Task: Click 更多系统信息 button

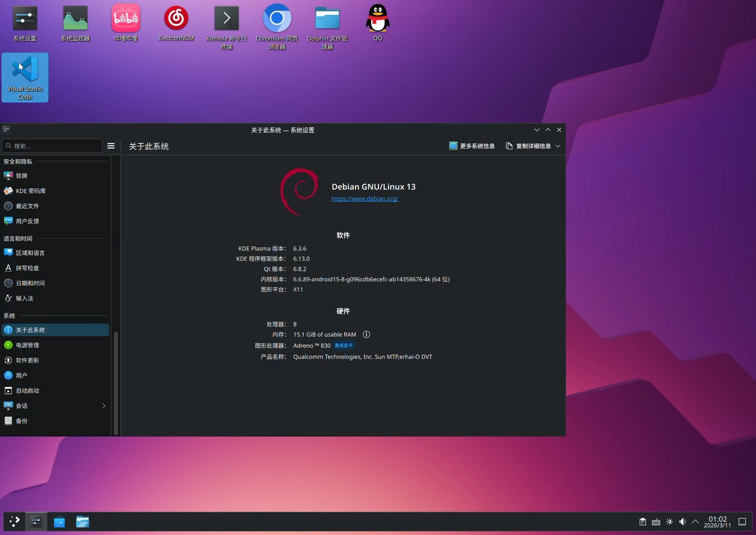Action: [472, 146]
